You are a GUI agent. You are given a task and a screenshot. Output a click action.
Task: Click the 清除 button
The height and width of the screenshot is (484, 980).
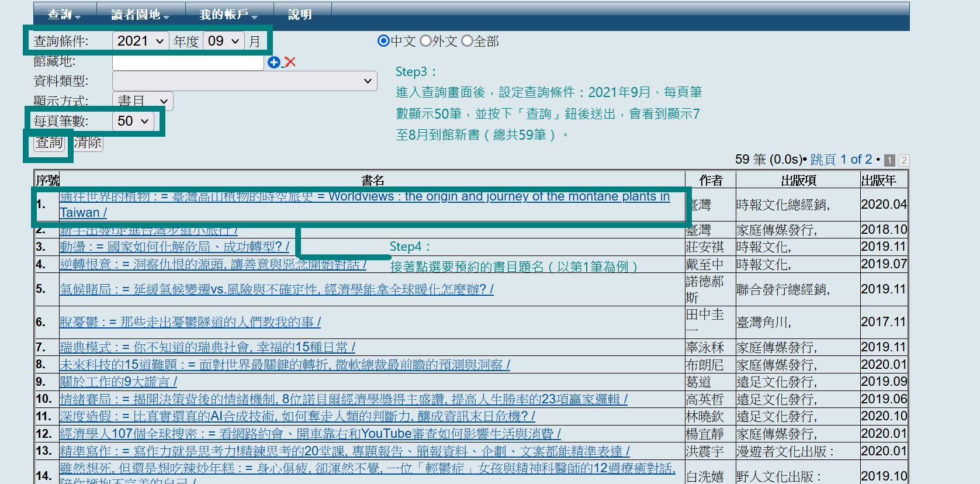(88, 142)
